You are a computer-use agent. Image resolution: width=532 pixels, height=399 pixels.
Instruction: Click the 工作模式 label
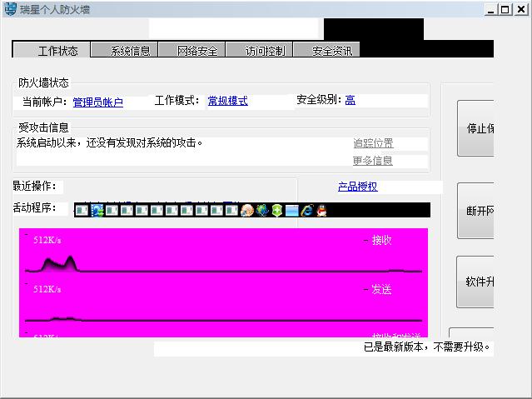coord(177,100)
